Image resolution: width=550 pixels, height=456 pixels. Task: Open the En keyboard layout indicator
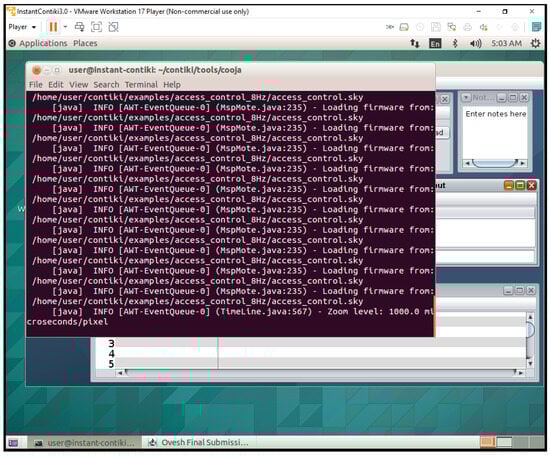435,43
